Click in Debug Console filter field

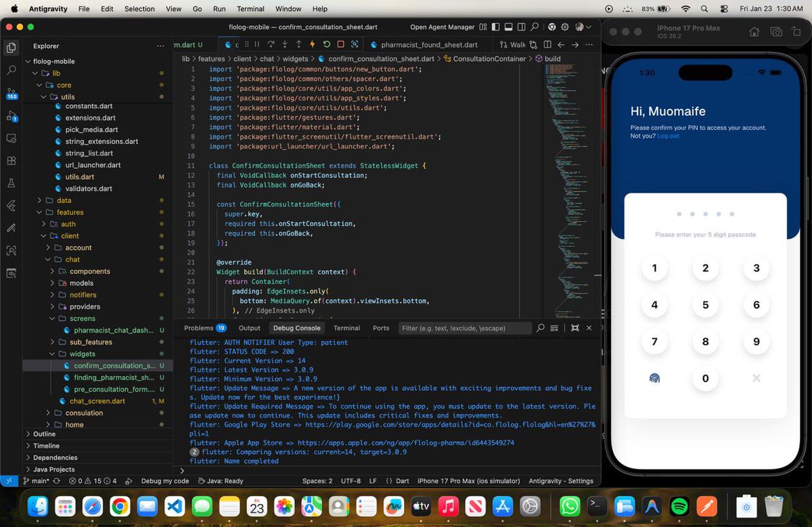(x=464, y=328)
